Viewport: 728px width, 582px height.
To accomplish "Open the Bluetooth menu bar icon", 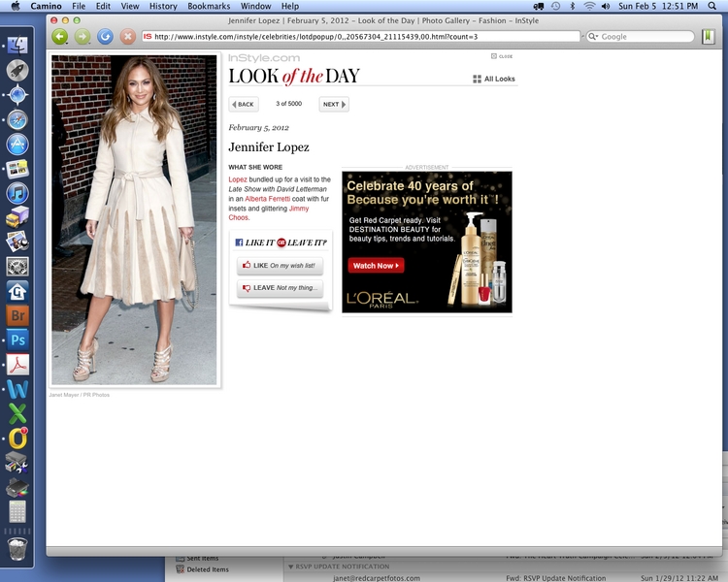I will pos(572,6).
